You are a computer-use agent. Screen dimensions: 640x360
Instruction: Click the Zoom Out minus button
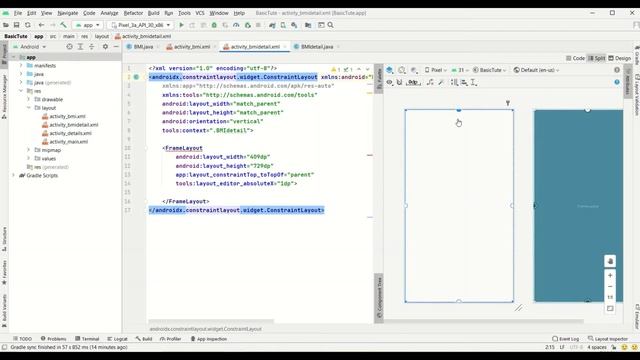610,286
